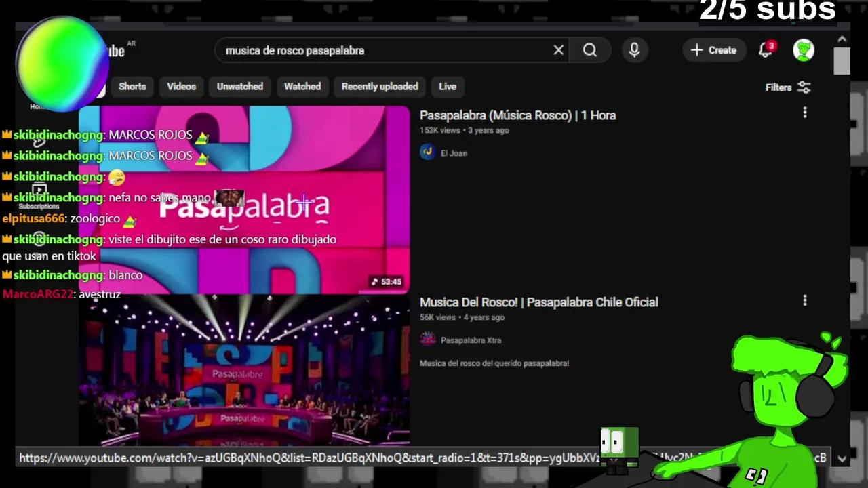The image size is (868, 488).
Task: Click the '153K views · 3 years ago' text
Action: (464, 130)
